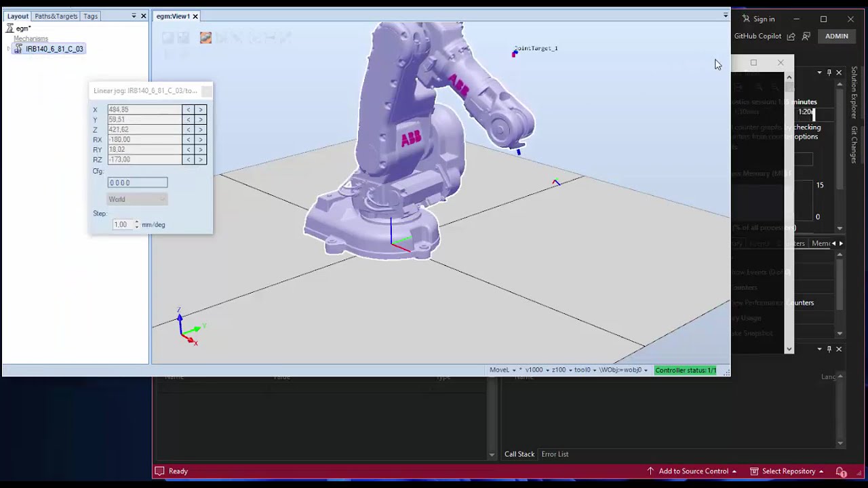Click the Step value field 1,00
Screen dimensions: 868x488
123,224
